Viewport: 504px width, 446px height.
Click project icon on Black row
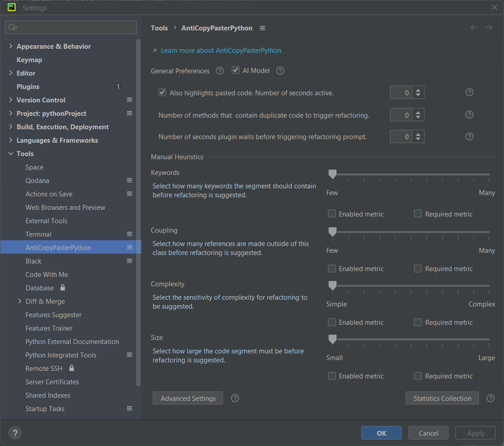point(129,261)
